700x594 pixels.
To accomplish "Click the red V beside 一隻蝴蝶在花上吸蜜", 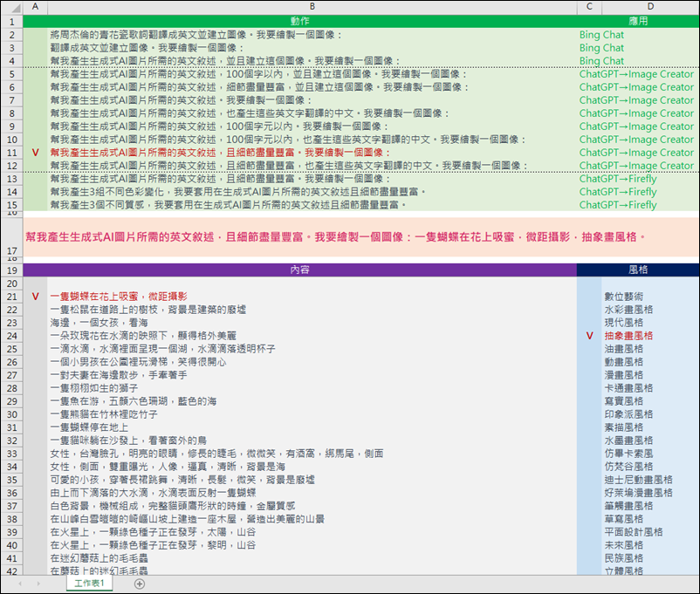I will point(35,297).
